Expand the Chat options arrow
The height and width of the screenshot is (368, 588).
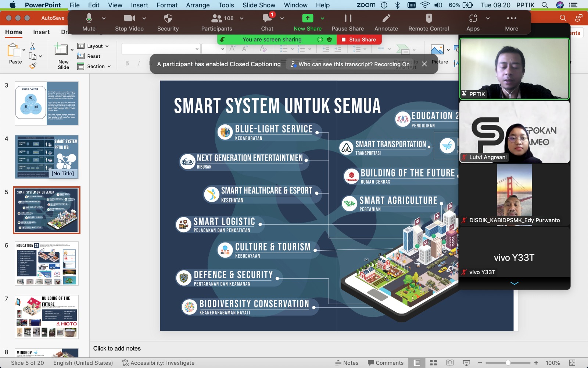pos(282,18)
